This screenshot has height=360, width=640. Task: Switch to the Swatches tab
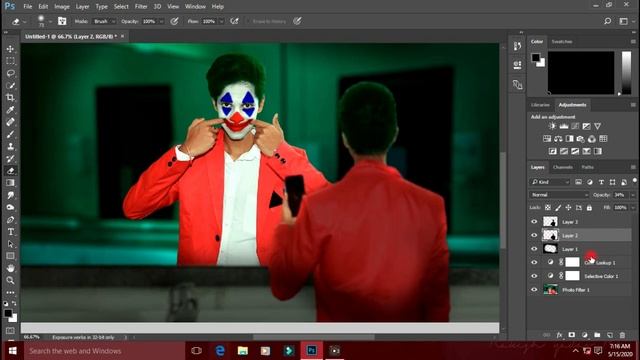click(562, 42)
